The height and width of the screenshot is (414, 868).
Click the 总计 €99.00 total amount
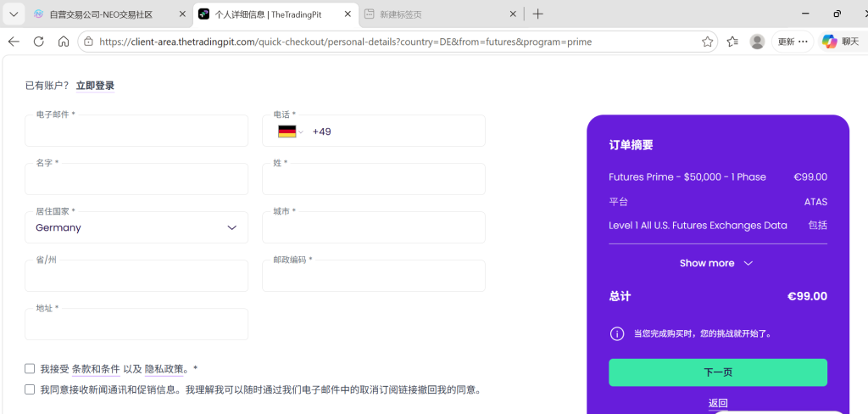tap(807, 297)
